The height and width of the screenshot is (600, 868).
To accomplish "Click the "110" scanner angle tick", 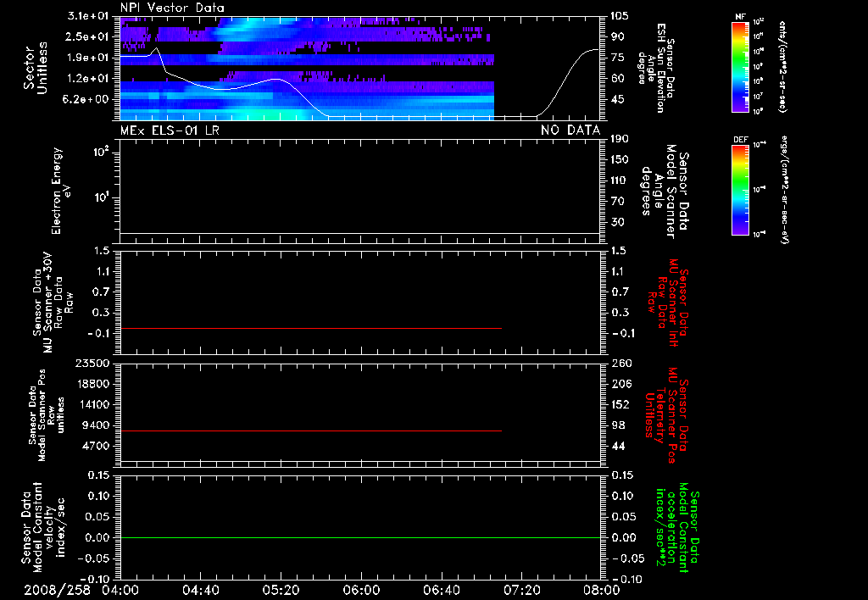I will pos(620,181).
